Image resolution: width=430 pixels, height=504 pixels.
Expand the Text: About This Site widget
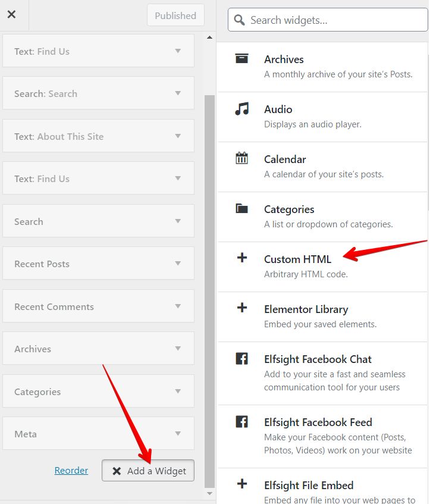tap(177, 136)
